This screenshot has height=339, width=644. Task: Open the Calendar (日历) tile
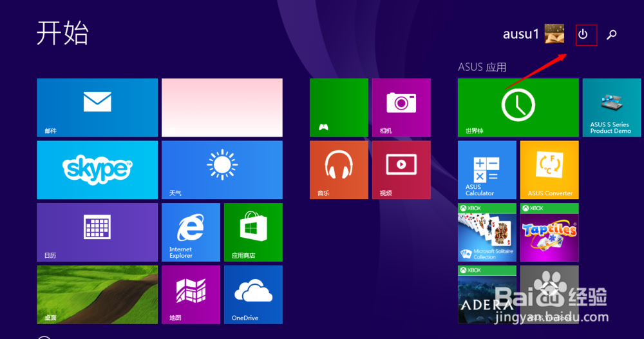coord(97,232)
